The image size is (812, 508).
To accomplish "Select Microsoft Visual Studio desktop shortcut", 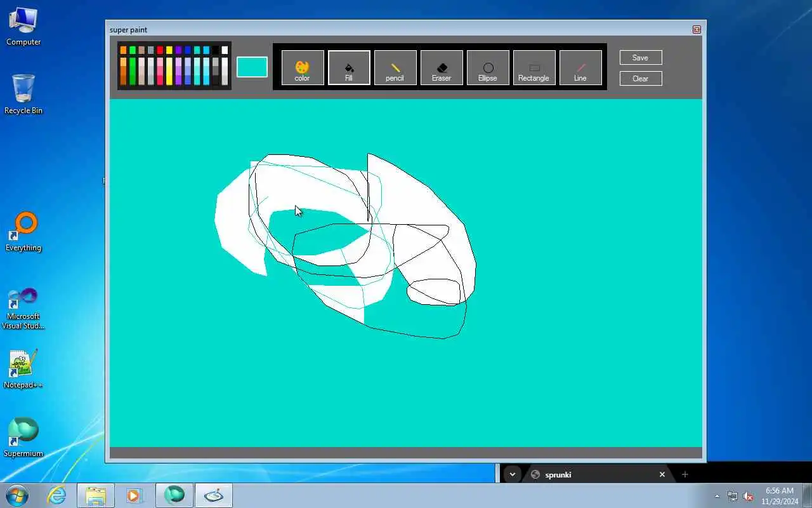I will tap(23, 309).
